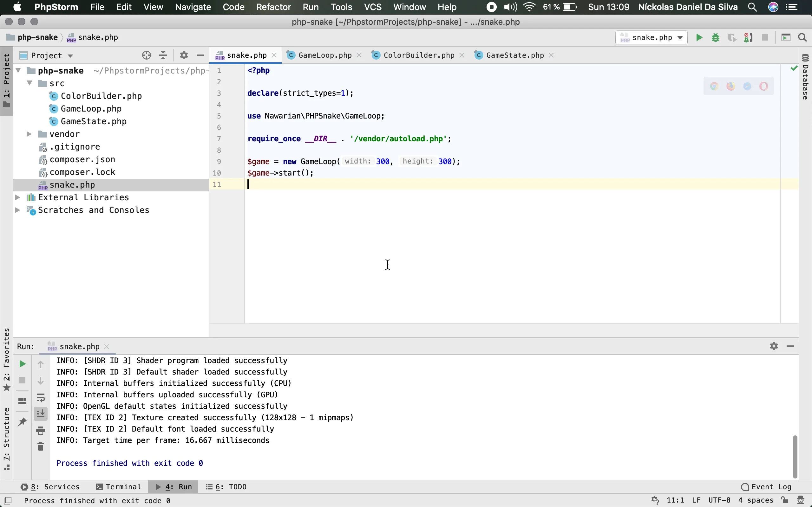The height and width of the screenshot is (507, 812).
Task: Expand External Libraries node
Action: pyautogui.click(x=18, y=197)
